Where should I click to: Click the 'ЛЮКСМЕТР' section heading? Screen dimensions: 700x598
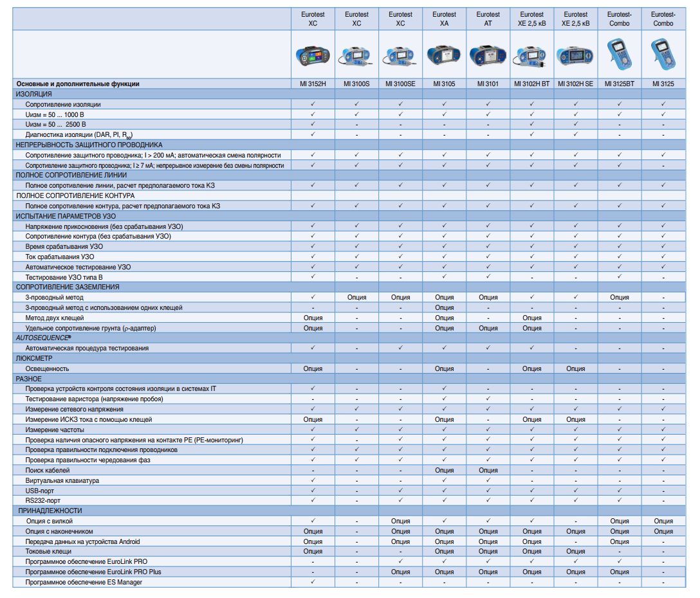pyautogui.click(x=34, y=358)
